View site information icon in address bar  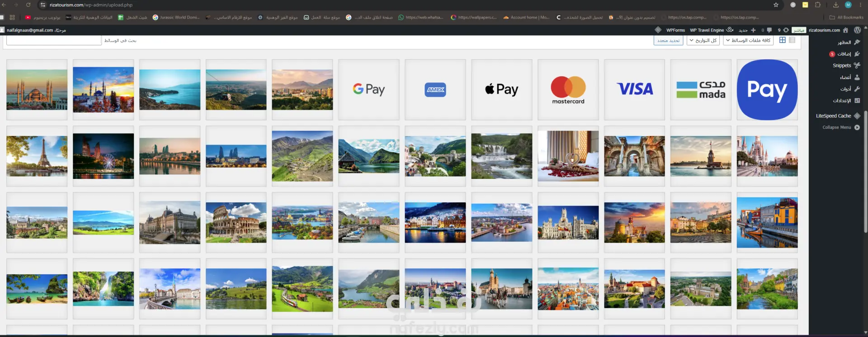(42, 5)
